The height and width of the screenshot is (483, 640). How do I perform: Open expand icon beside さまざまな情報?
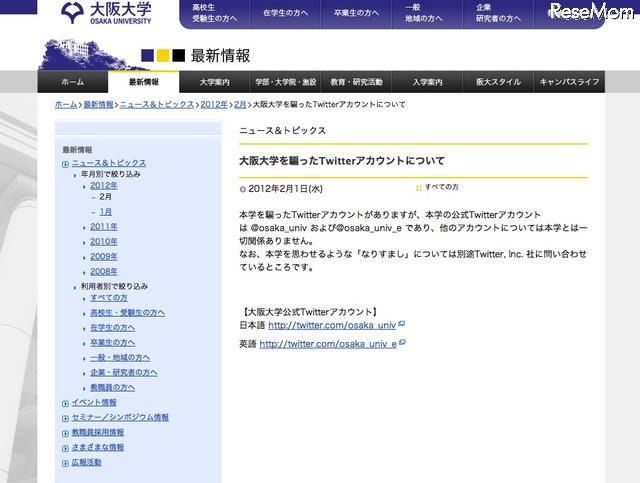tap(65, 448)
